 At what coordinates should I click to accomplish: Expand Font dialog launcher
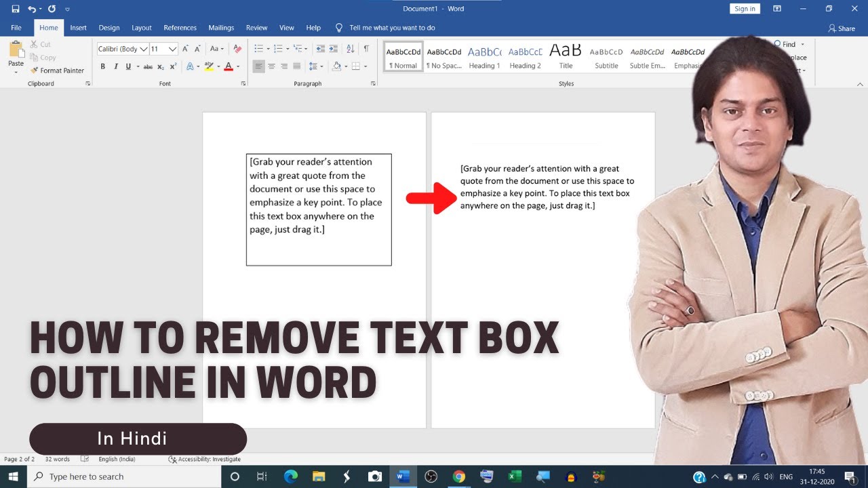point(243,83)
